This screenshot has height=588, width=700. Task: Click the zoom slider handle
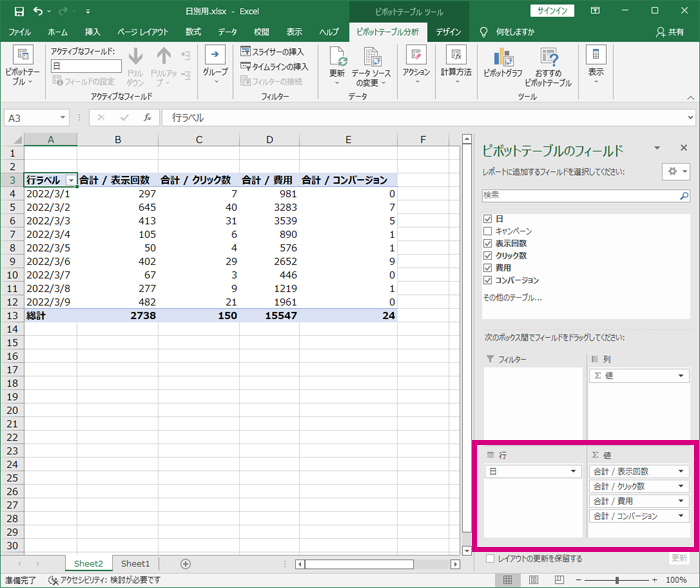click(617, 580)
